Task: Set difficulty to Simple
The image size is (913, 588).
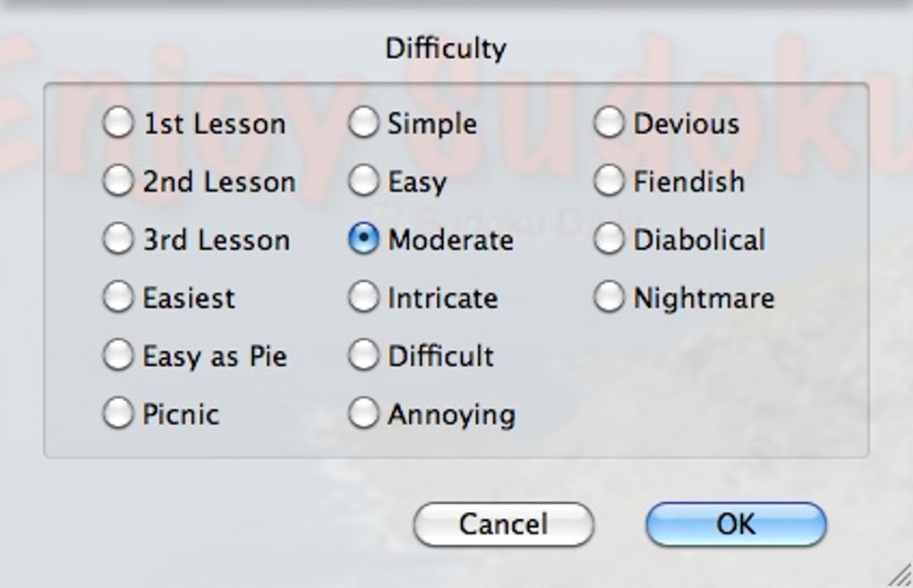Action: (363, 124)
